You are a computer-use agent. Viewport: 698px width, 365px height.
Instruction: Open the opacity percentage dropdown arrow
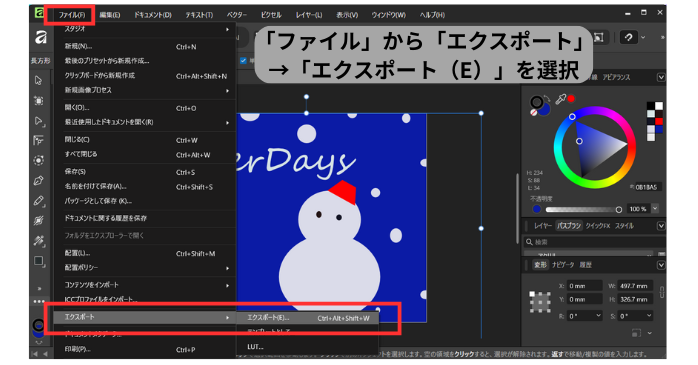(x=655, y=209)
